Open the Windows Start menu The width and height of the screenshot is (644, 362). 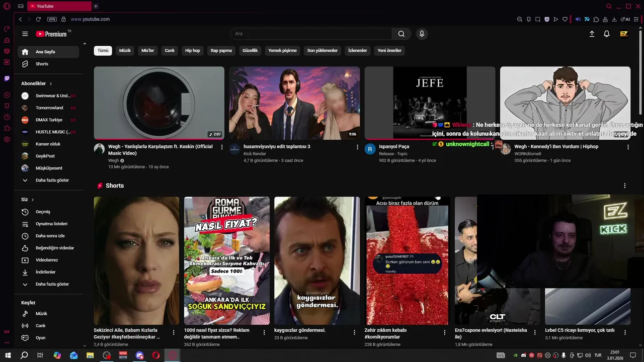pyautogui.click(x=8, y=355)
